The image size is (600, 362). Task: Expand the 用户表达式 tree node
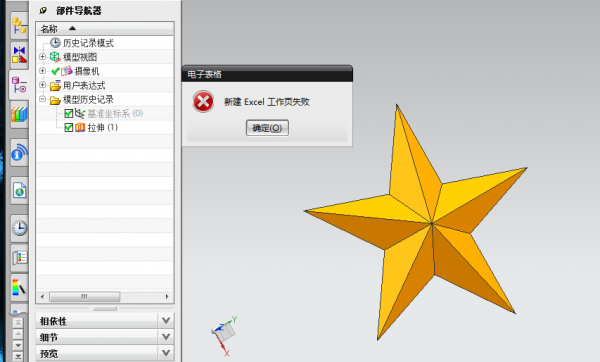[x=42, y=85]
